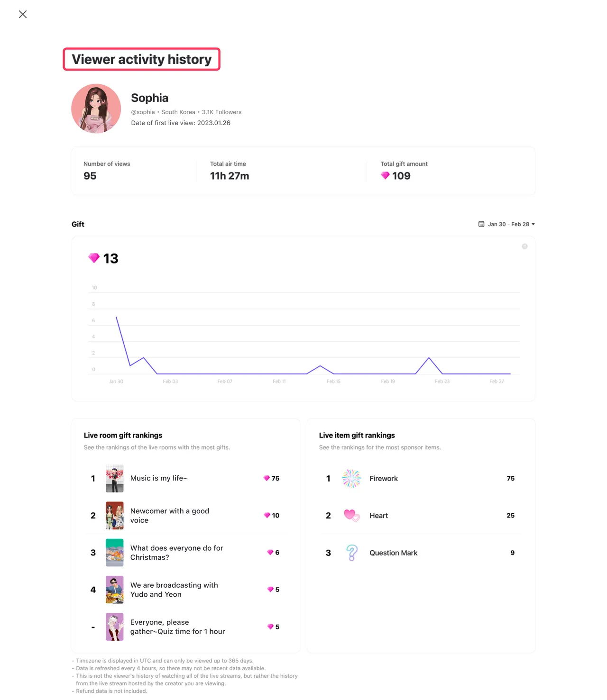Click the help icon on the gift chart
The width and height of the screenshot is (607, 700).
524,246
